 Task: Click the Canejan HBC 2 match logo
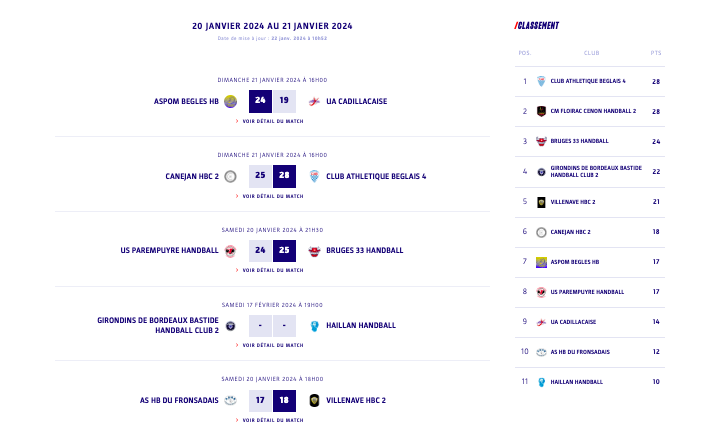[x=231, y=176]
